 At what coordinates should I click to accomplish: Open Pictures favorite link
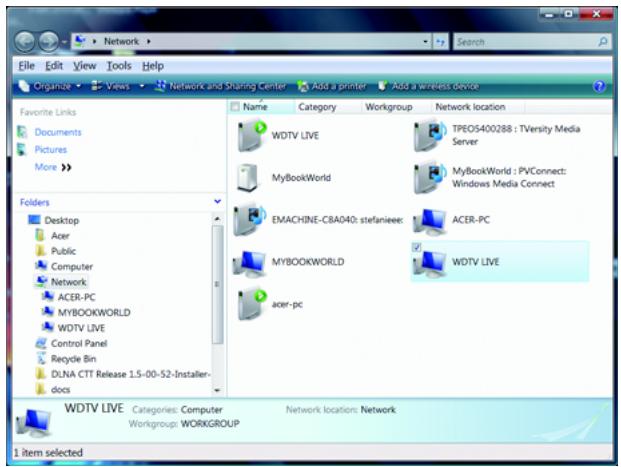tap(51, 150)
